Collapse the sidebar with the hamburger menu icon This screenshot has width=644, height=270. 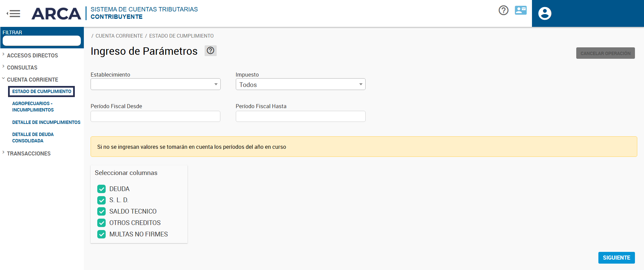tap(14, 13)
